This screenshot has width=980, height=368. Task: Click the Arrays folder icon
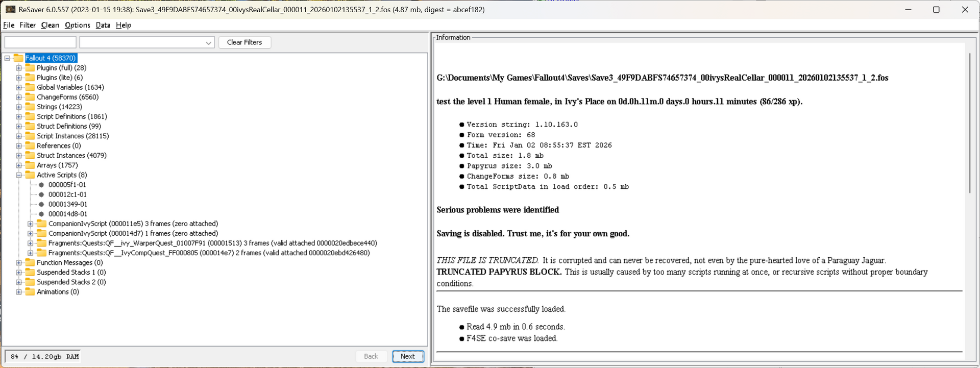coord(30,165)
